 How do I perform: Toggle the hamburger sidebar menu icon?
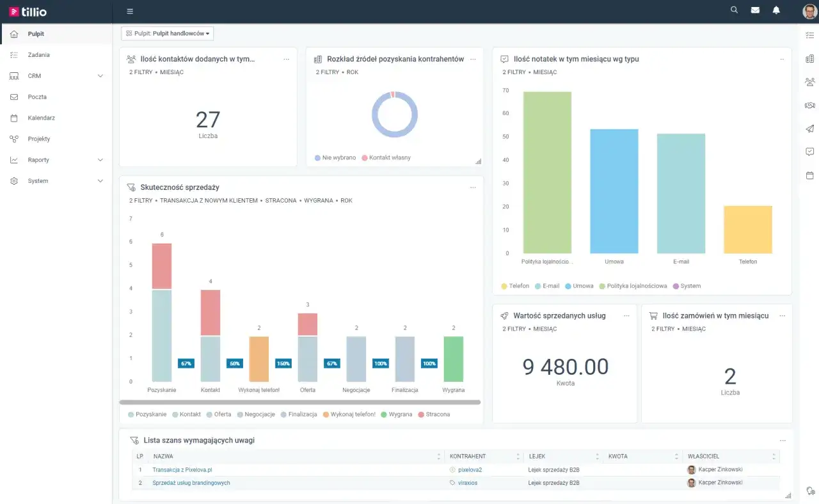click(x=130, y=12)
